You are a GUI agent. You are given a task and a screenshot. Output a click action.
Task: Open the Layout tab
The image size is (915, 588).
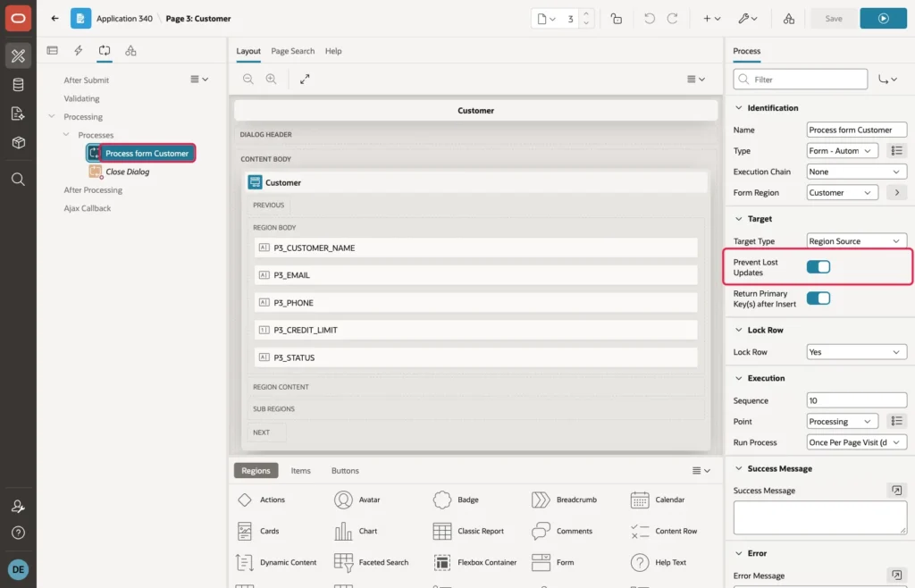tap(248, 51)
